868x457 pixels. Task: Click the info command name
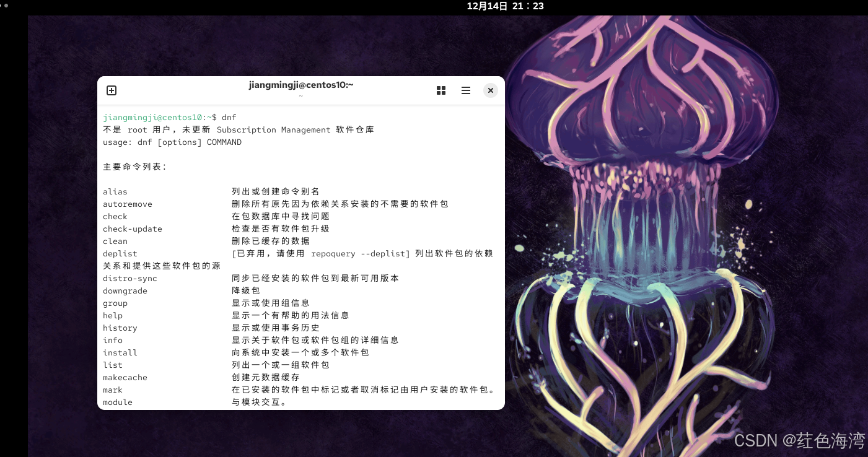point(113,340)
